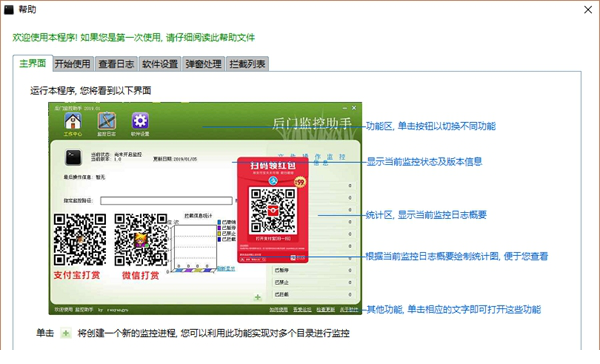Click the plus icon next to 单击
This screenshot has height=364, width=600.
tap(66, 333)
